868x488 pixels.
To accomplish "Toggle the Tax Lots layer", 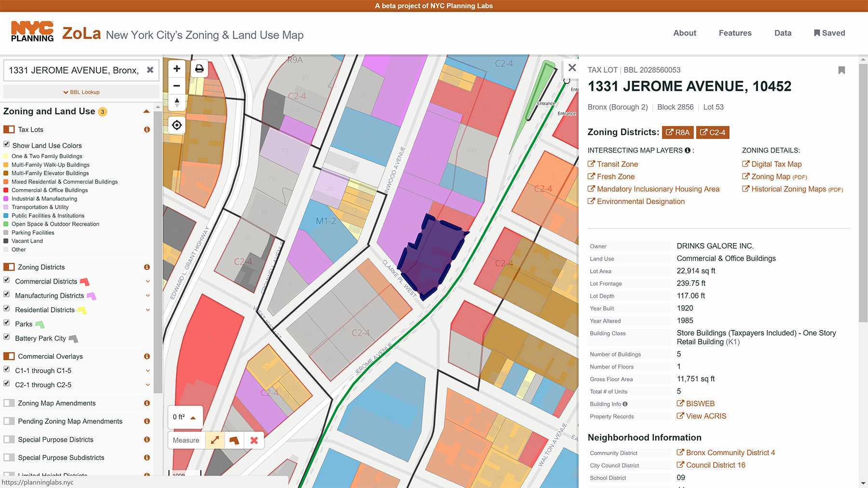I will pyautogui.click(x=9, y=130).
